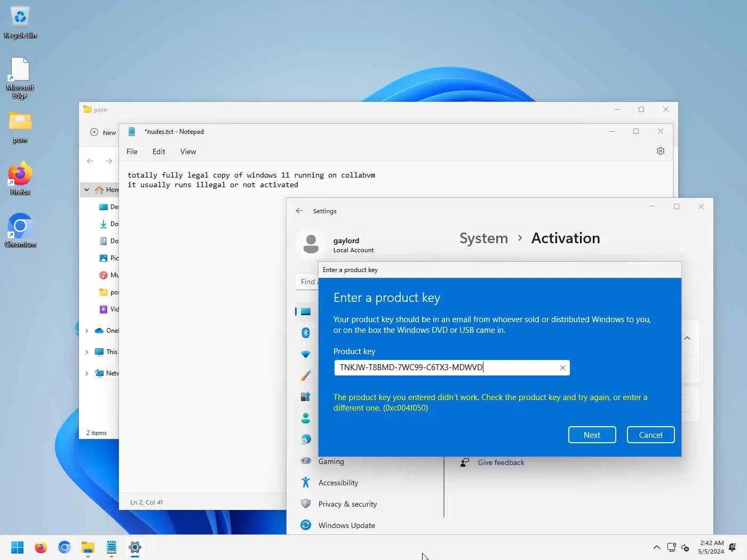Screen dimensions: 747x560
Task: Open the Recycle Bin desktop icon
Action: click(20, 22)
